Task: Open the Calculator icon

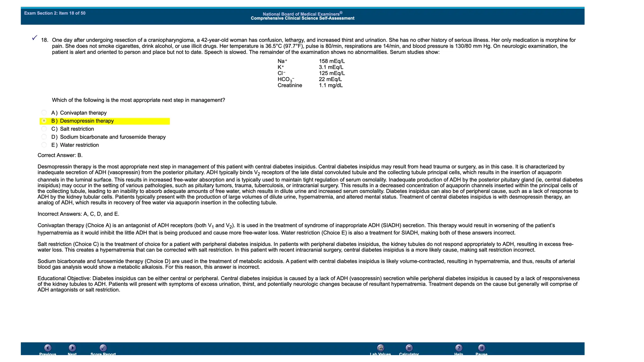Action: tap(409, 348)
